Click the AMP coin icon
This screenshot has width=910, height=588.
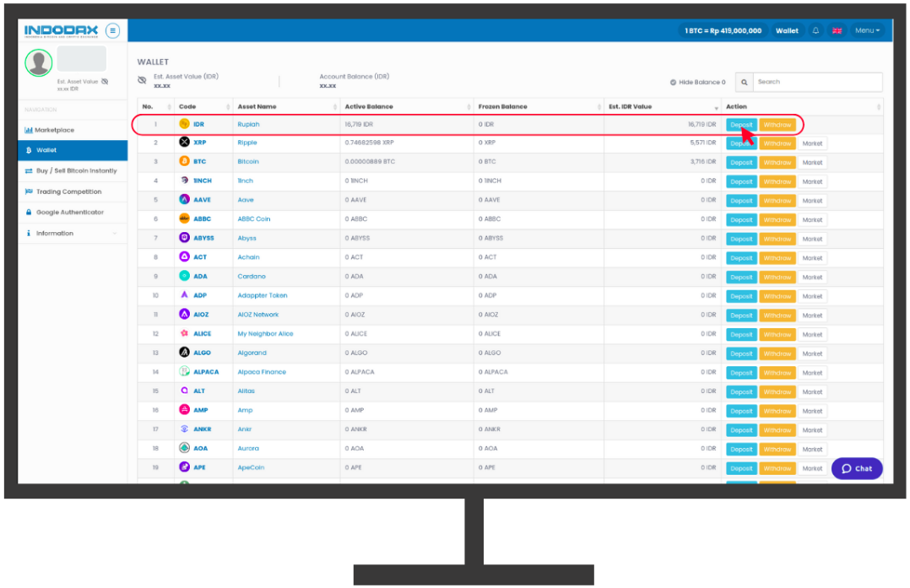pos(184,410)
